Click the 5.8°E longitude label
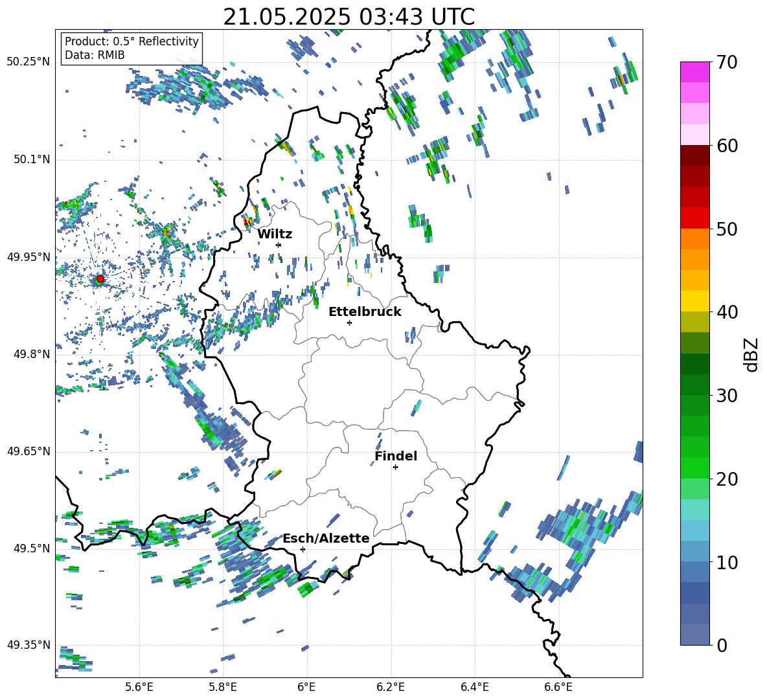The height and width of the screenshot is (700, 767). 223,687
